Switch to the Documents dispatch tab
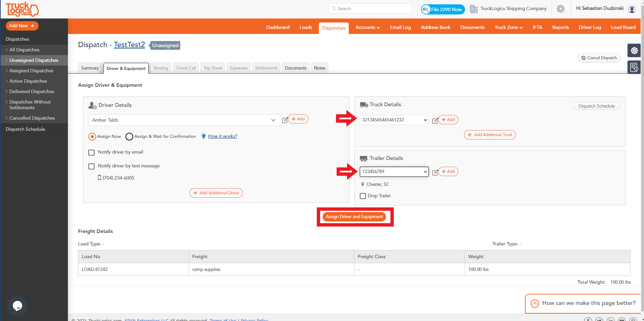Image resolution: width=644 pixels, height=321 pixels. click(x=296, y=68)
